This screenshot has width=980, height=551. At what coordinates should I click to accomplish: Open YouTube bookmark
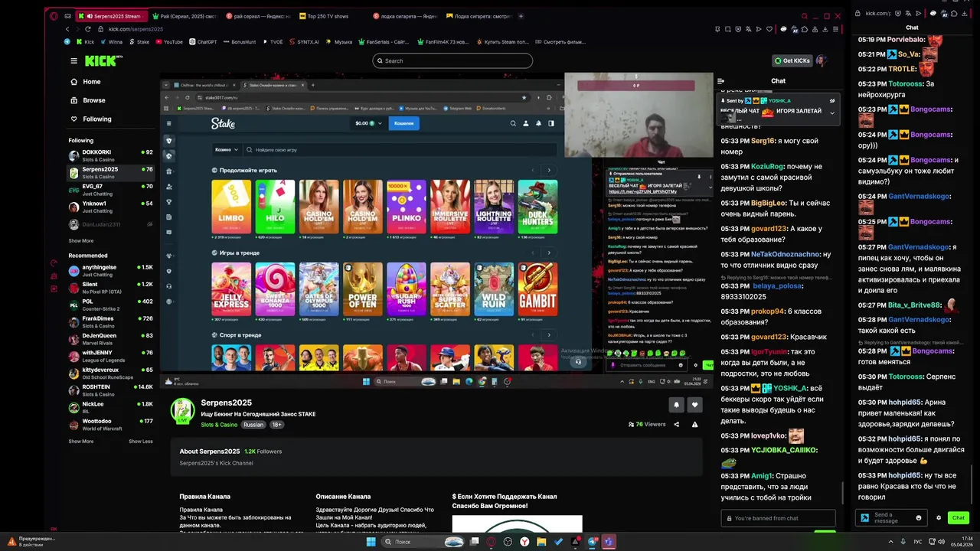tap(169, 42)
